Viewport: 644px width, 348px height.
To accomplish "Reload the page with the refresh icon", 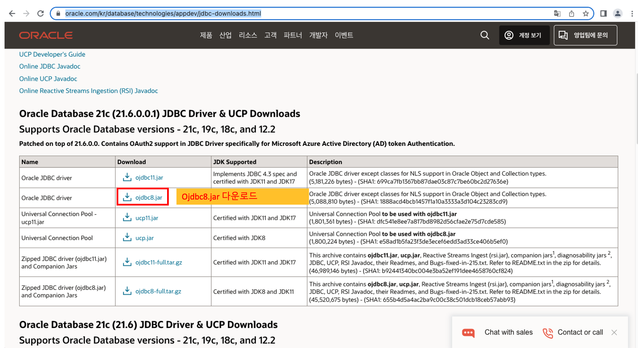I will click(x=41, y=13).
